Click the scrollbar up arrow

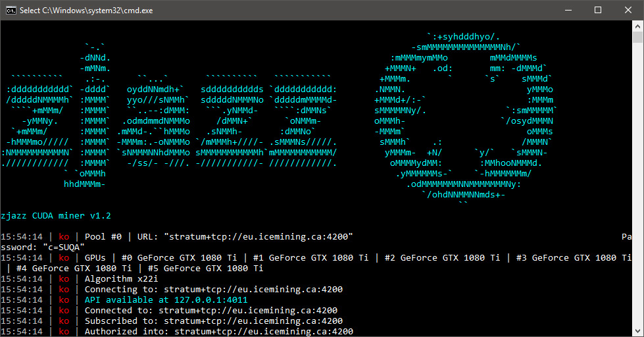638,26
